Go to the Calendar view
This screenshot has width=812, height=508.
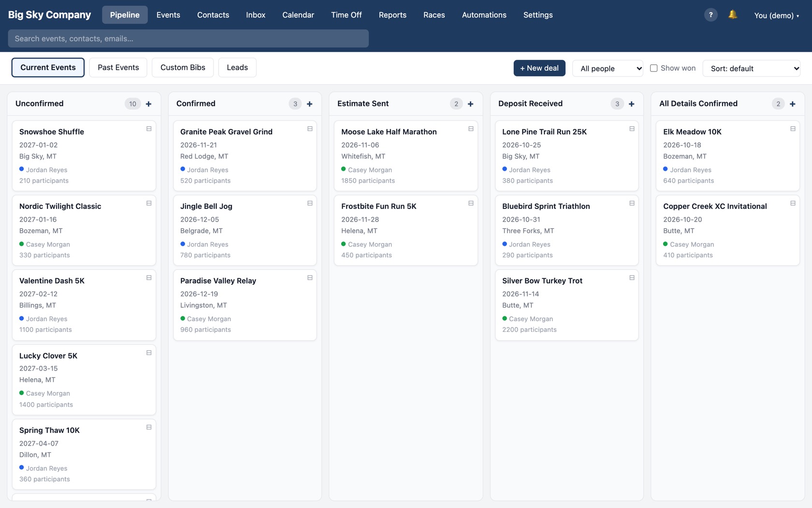click(x=298, y=15)
